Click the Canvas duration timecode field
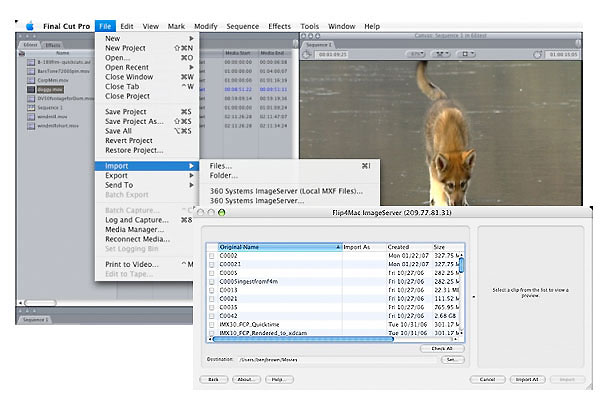This screenshot has width=610, height=410. [x=563, y=54]
